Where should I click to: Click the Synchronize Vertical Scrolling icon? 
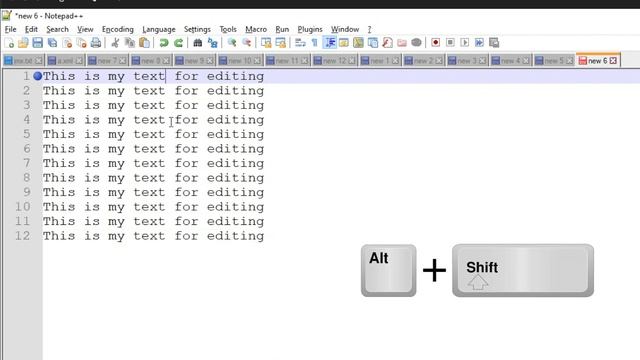click(x=266, y=42)
